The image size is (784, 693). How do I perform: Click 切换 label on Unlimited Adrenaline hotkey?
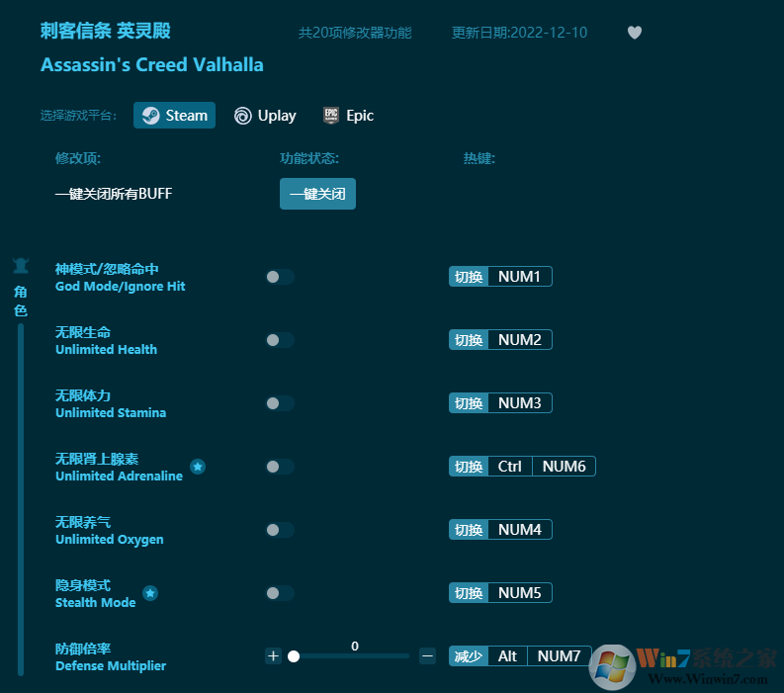(x=469, y=467)
